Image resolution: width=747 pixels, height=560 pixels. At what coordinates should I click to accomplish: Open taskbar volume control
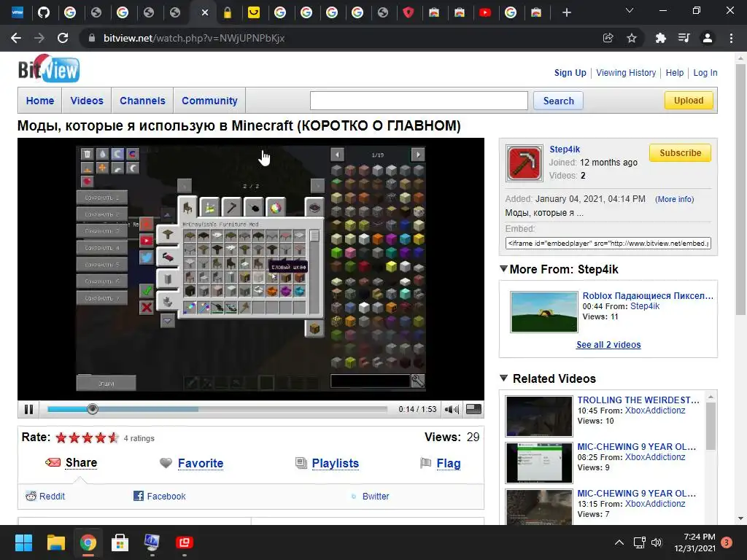(657, 542)
